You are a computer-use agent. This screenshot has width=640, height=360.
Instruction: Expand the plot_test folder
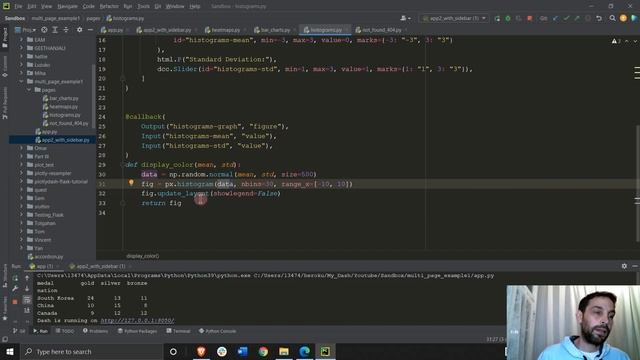click(21, 165)
